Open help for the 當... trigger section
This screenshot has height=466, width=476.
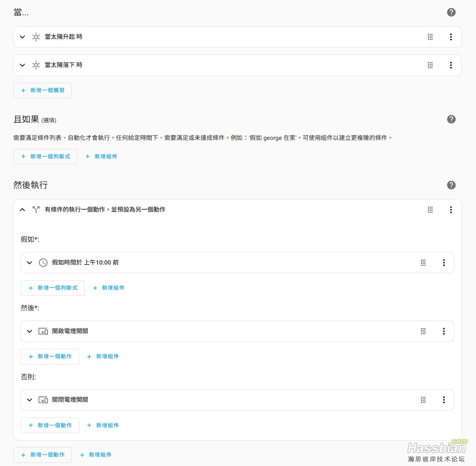tap(451, 12)
